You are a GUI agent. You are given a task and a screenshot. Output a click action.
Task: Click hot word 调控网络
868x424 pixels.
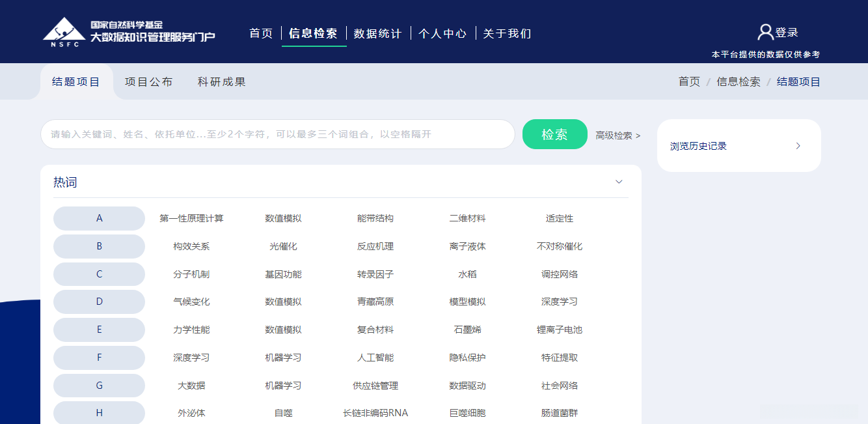pos(560,274)
